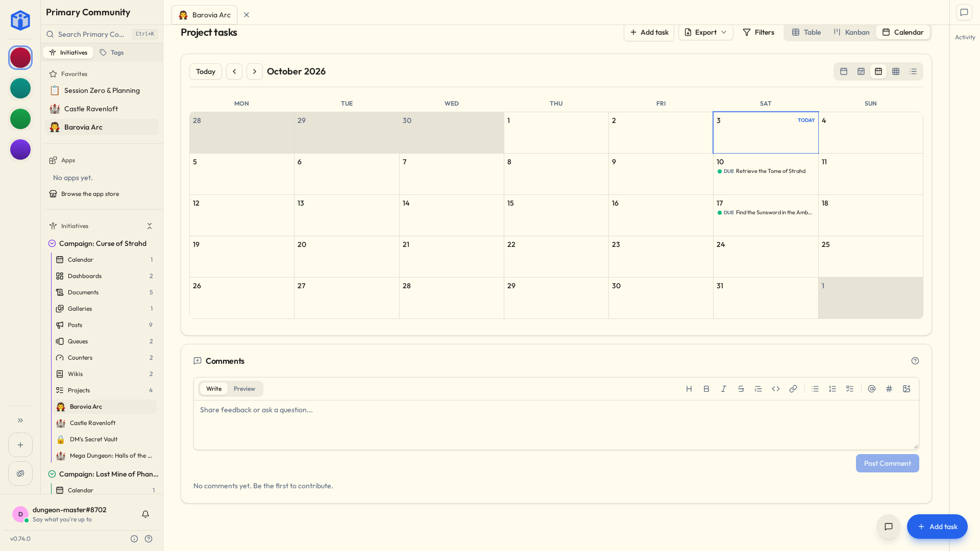This screenshot has width=980, height=551.
Task: Go to the previous month
Action: coord(234,71)
